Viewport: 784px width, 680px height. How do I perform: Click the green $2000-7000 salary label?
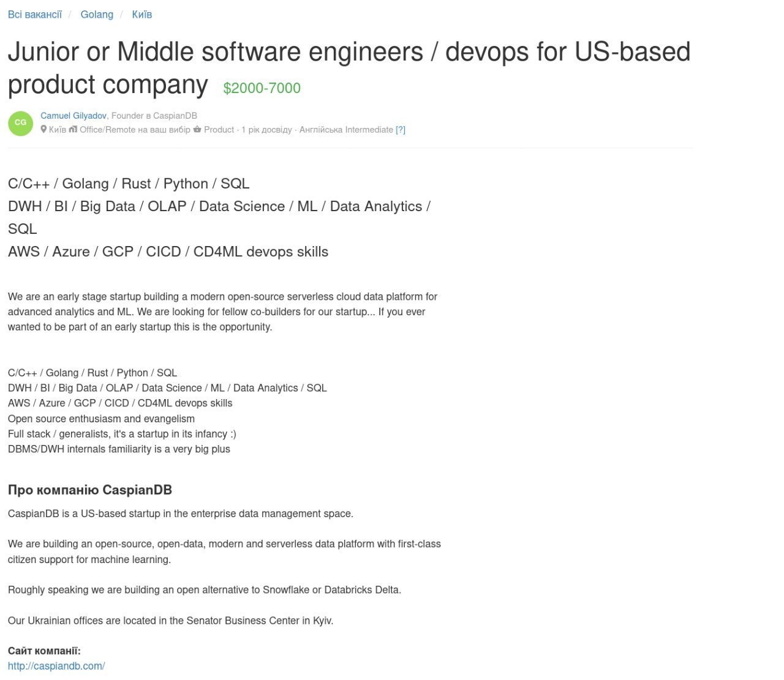click(x=262, y=88)
